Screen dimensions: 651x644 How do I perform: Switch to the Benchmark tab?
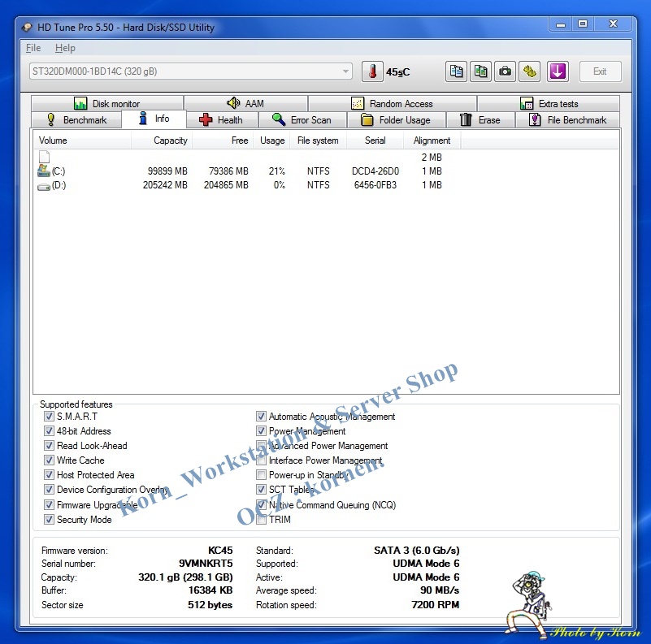(77, 120)
